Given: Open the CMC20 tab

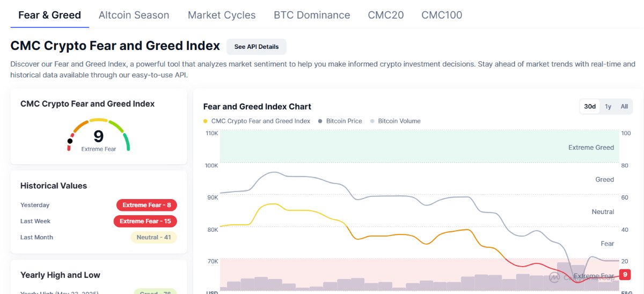Looking at the screenshot, I should (x=386, y=15).
